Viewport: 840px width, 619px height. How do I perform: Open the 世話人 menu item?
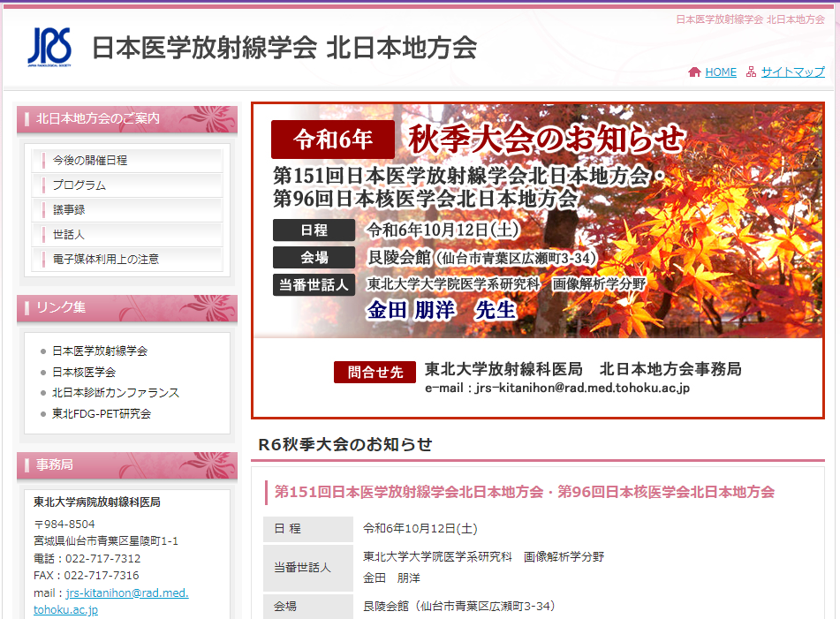coord(127,234)
